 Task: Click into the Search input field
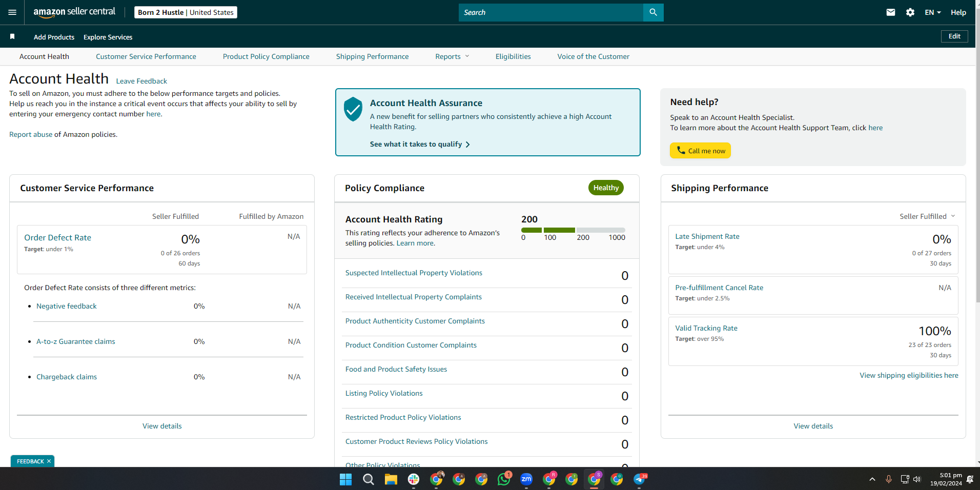[x=551, y=12]
